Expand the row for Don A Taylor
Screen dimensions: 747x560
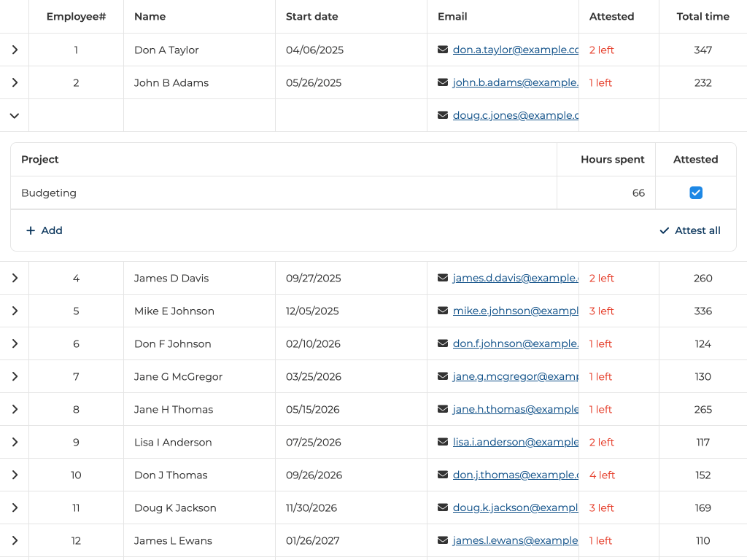[x=15, y=50]
